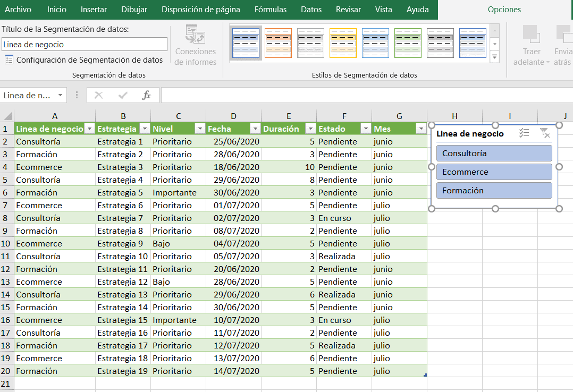The height and width of the screenshot is (392, 573).
Task: Switch to the Datos tab
Action: [x=311, y=10]
